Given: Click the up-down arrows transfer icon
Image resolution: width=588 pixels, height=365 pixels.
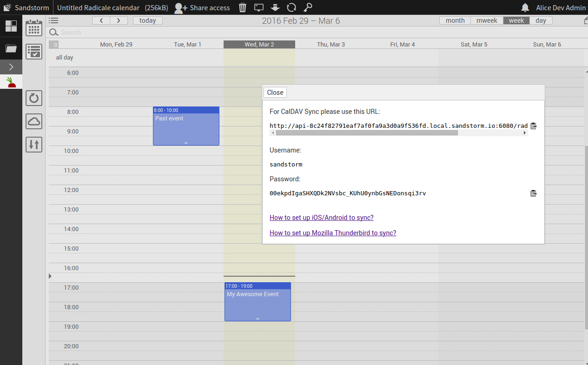Looking at the screenshot, I should [34, 145].
